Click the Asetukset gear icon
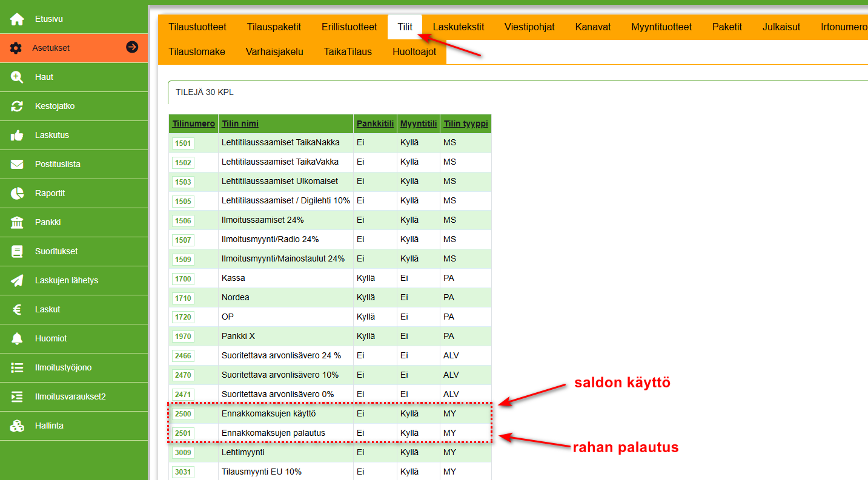 click(16, 48)
